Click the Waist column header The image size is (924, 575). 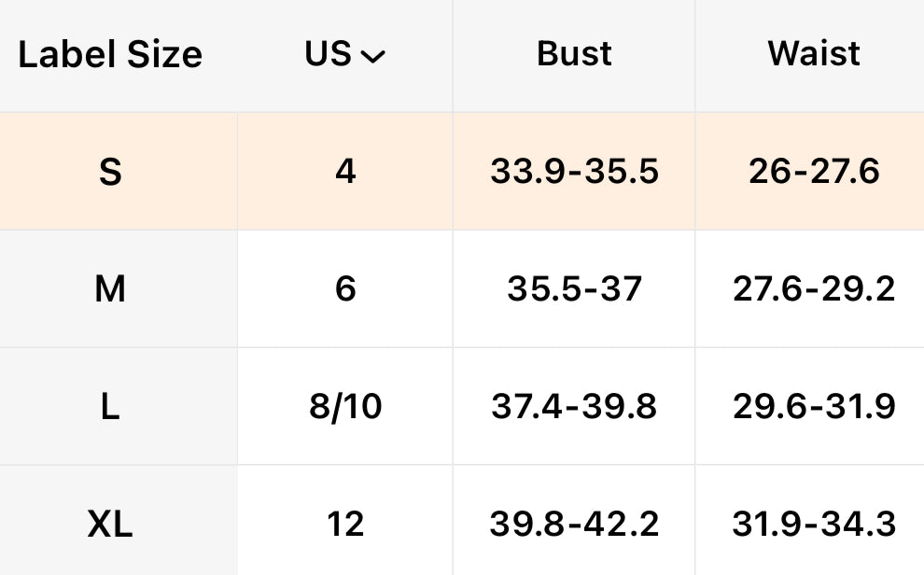pos(814,54)
